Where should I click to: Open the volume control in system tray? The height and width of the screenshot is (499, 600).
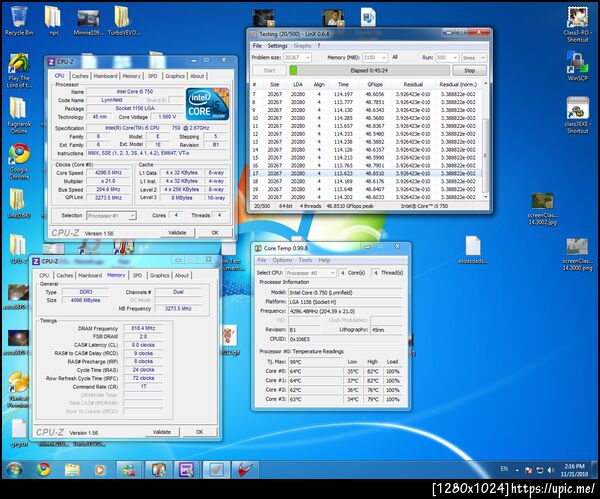click(551, 470)
